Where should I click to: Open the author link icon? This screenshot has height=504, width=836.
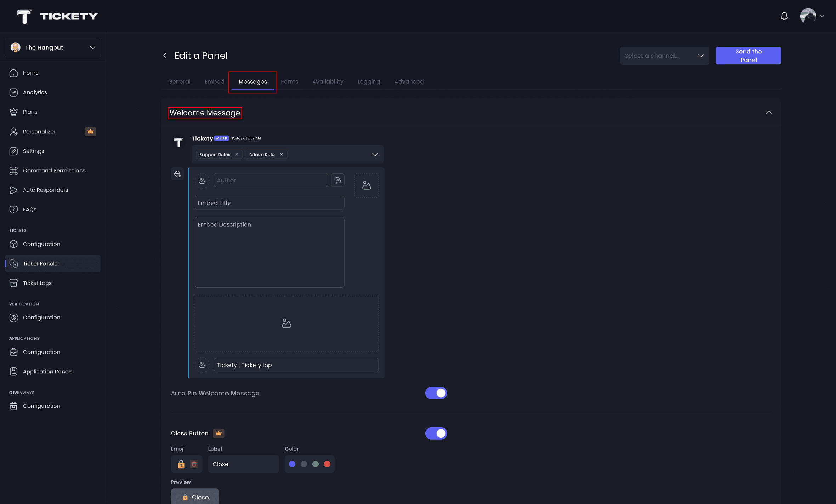tap(337, 180)
